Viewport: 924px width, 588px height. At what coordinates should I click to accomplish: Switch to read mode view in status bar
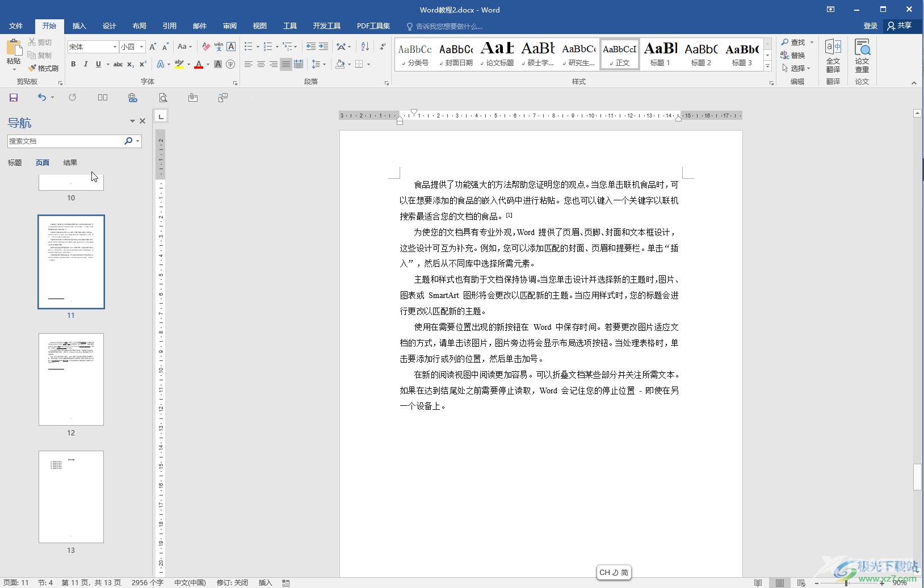[x=758, y=582]
